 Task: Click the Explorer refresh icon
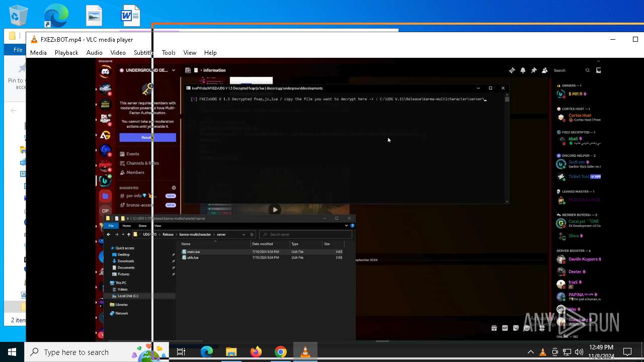252,234
